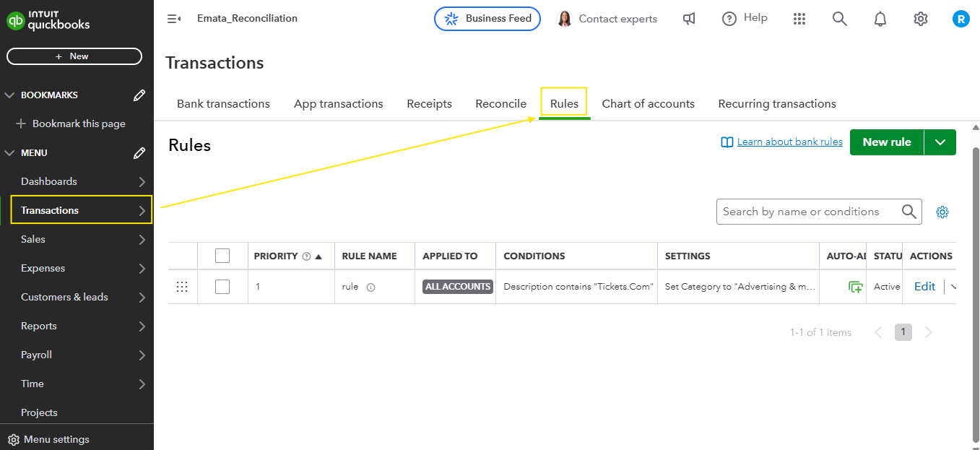
Task: Expand the Sales submenu arrow
Action: pos(142,240)
